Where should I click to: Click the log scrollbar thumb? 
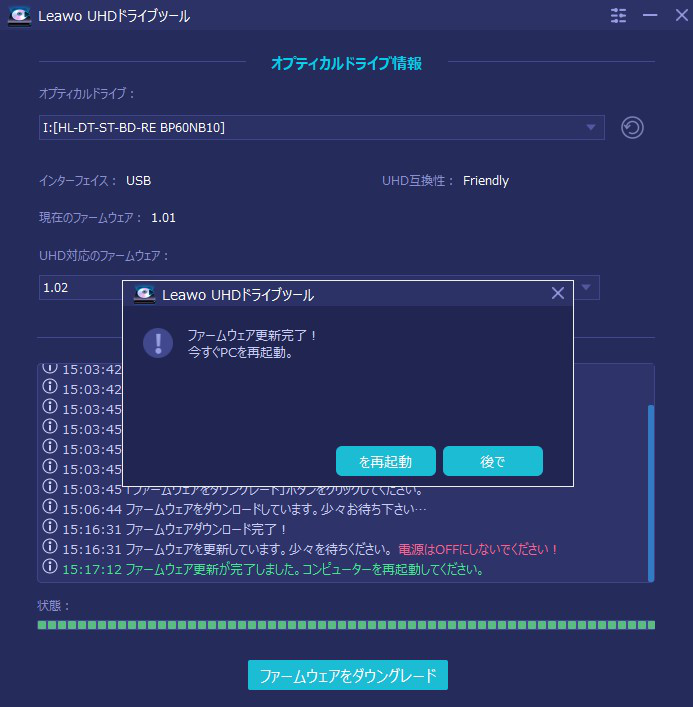651,493
